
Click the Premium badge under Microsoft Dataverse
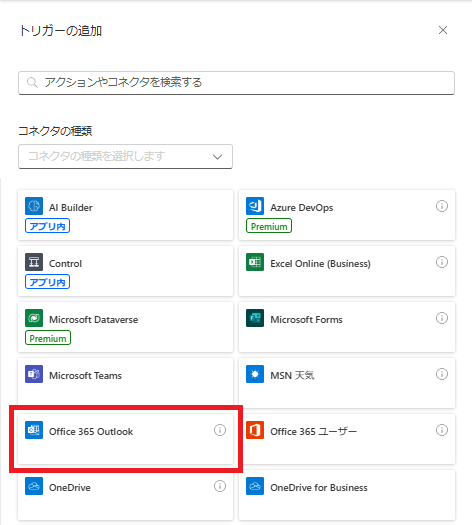48,338
